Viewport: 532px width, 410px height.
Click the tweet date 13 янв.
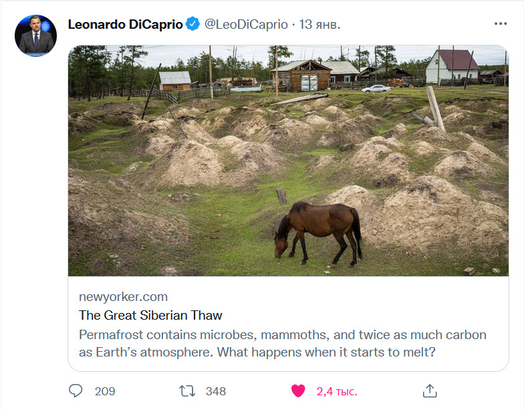click(319, 25)
